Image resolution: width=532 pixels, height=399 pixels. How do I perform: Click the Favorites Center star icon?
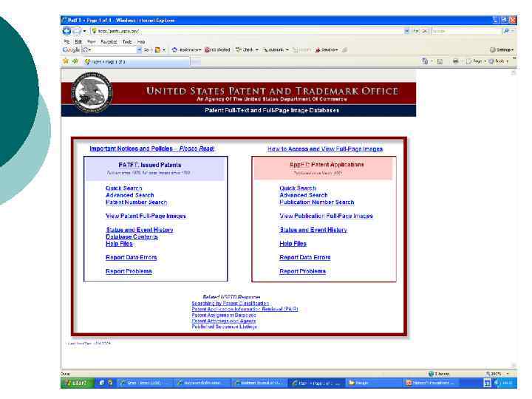(x=66, y=61)
